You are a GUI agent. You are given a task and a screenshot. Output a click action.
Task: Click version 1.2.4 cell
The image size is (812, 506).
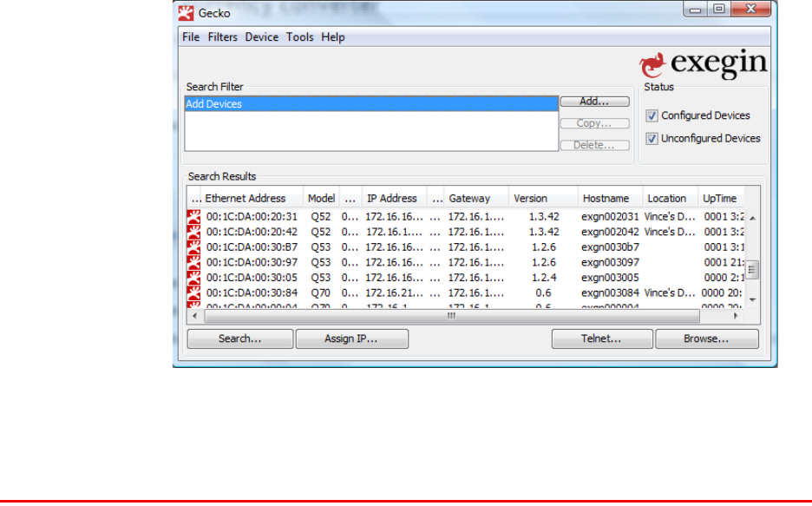(x=544, y=278)
